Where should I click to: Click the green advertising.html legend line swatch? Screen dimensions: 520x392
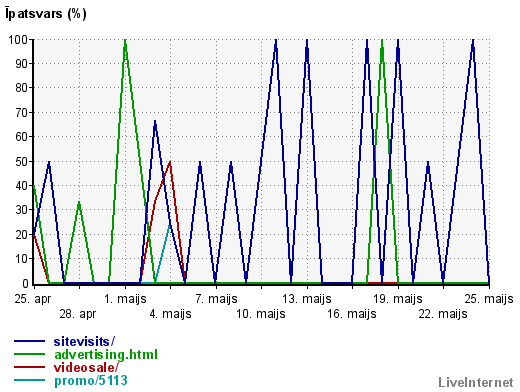pos(29,354)
